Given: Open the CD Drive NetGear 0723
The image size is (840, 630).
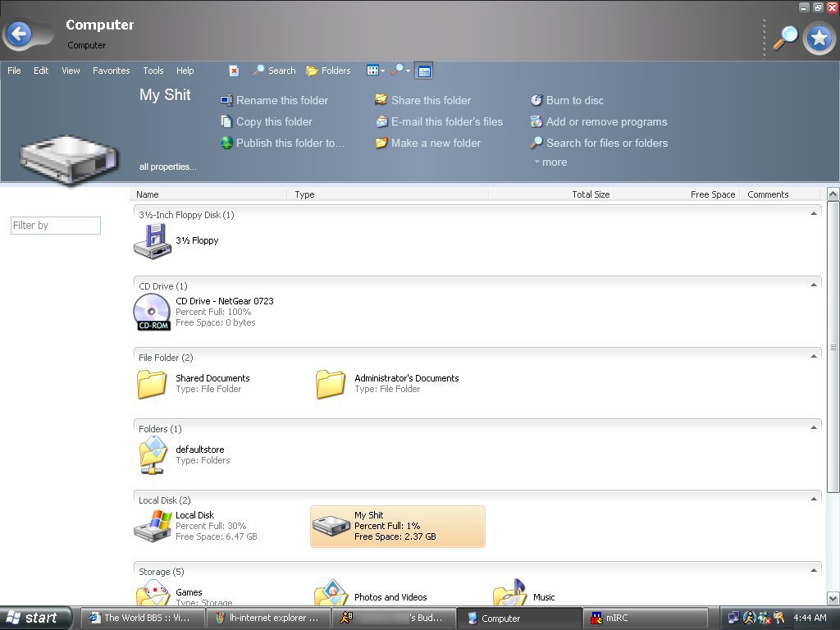Looking at the screenshot, I should [153, 312].
